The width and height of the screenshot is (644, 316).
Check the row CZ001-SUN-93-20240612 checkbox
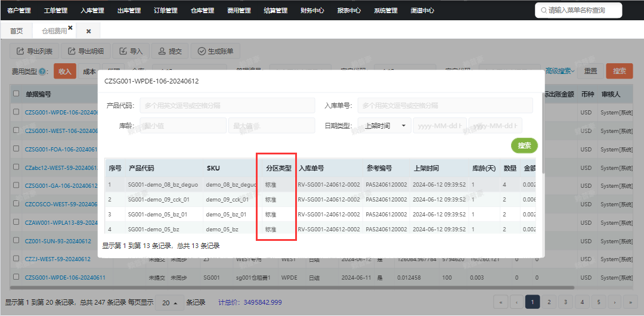[x=17, y=240]
